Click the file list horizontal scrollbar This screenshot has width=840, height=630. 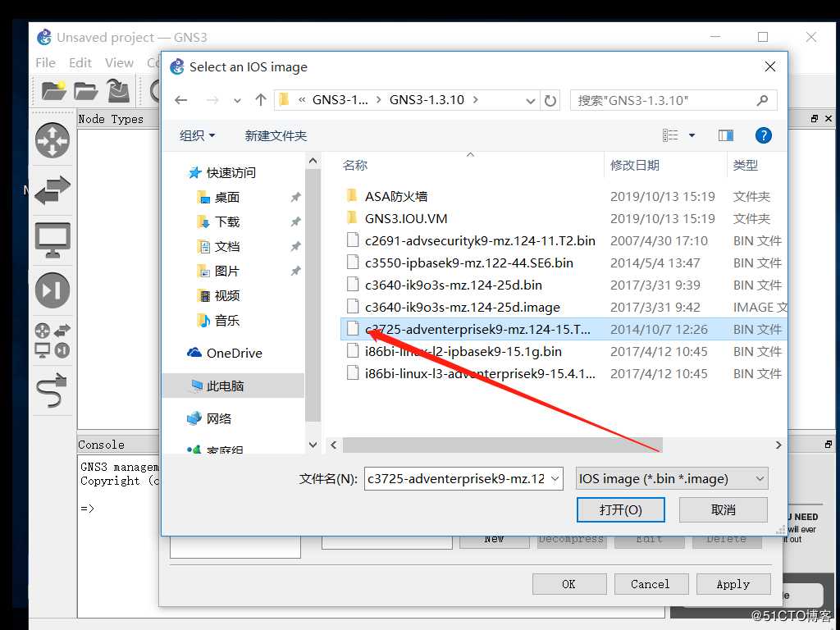click(x=503, y=445)
